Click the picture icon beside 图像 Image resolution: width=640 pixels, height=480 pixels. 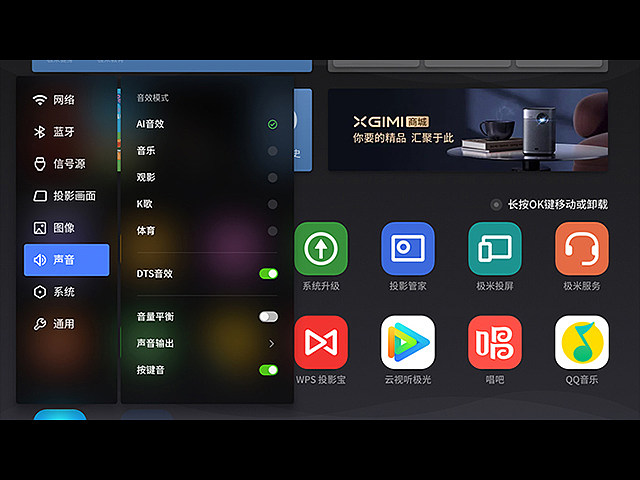pos(40,228)
